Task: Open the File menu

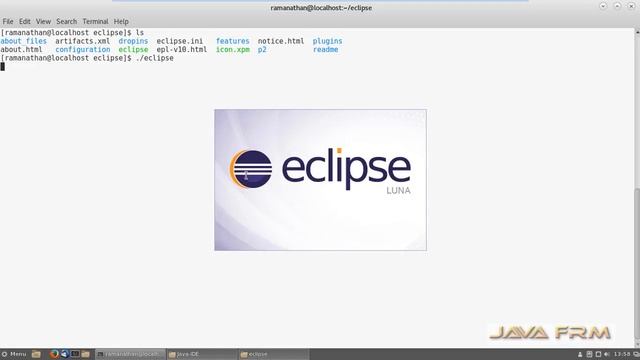Action: [8, 22]
